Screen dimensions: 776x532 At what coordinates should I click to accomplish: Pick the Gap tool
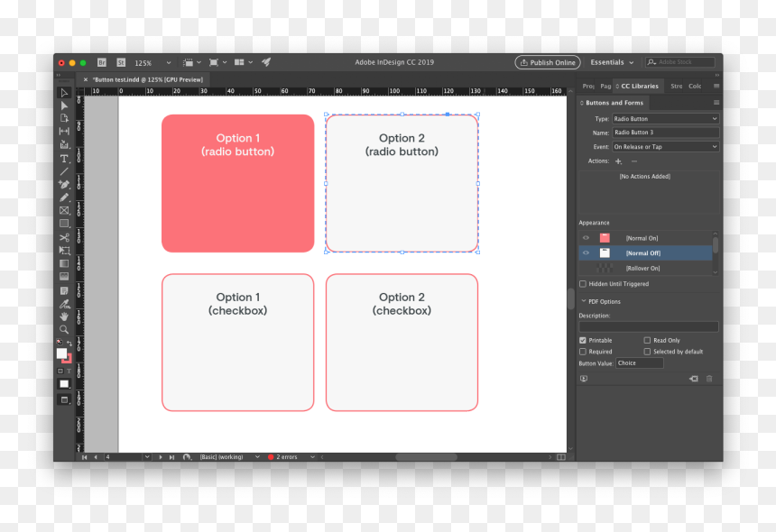(x=64, y=132)
